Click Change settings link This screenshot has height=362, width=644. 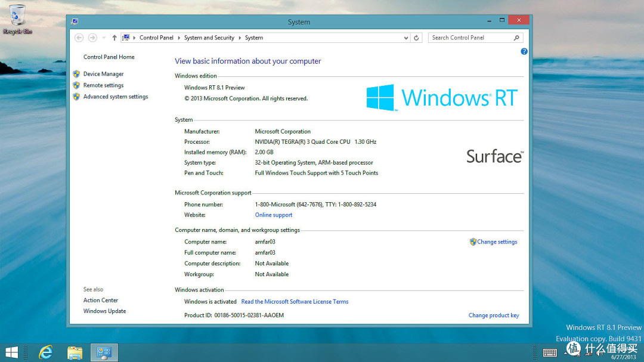pyautogui.click(x=497, y=242)
